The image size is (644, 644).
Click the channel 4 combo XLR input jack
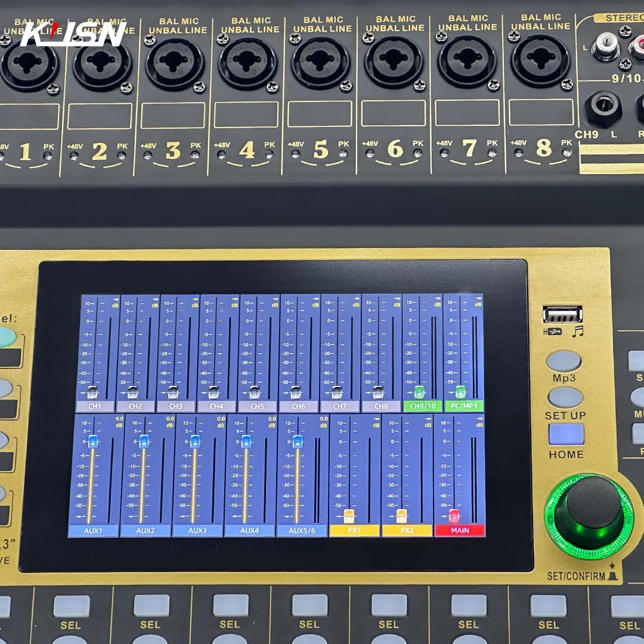point(247,63)
